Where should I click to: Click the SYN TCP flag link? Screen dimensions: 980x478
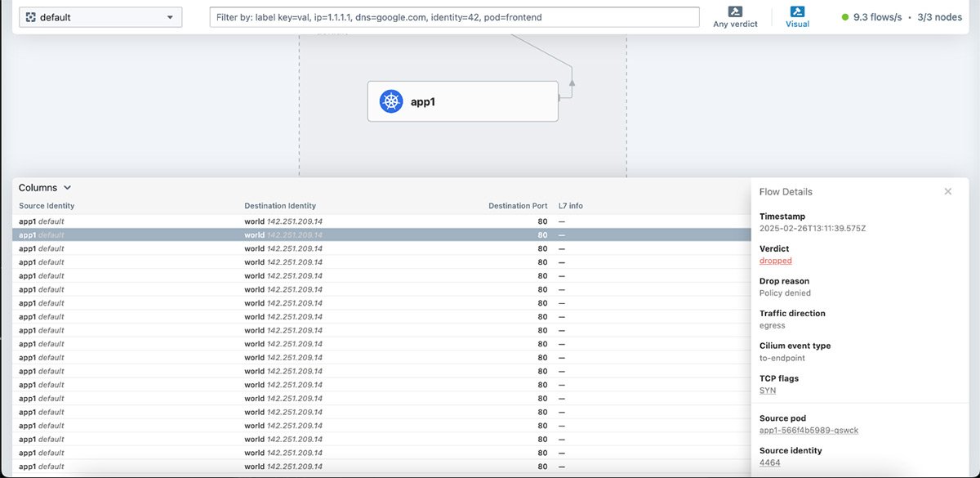pos(768,391)
